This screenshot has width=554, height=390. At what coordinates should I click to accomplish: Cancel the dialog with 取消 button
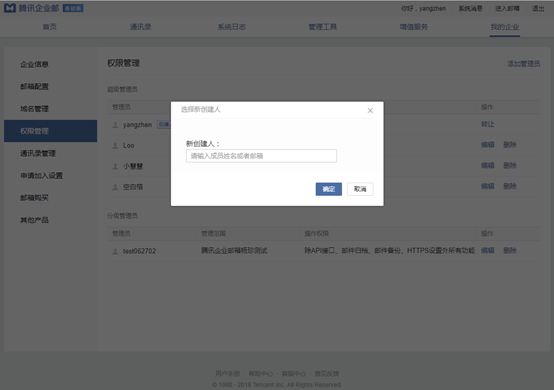(360, 189)
